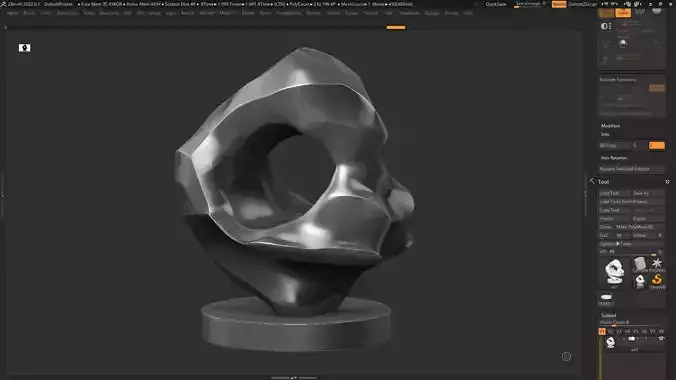Viewport: 676px width, 380px height.
Task: Click the QuickSave button
Action: point(496,4)
